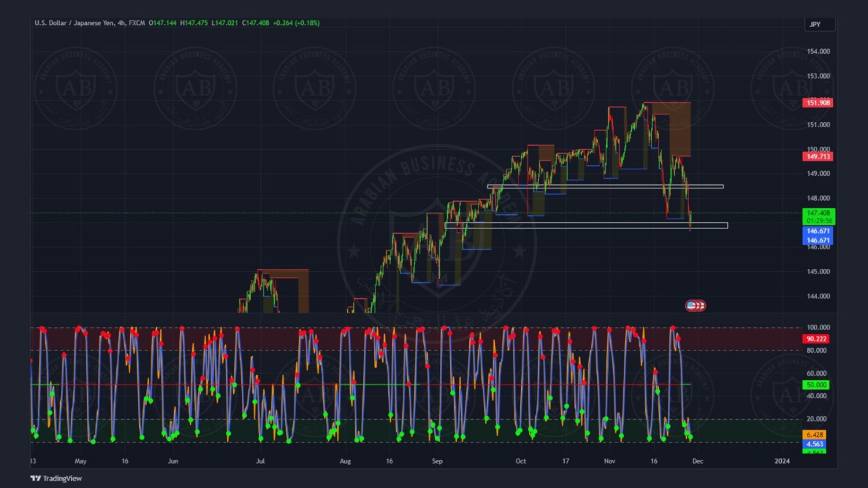This screenshot has width=868, height=488.
Task: Click the 2024 label on time axis
Action: coord(782,461)
